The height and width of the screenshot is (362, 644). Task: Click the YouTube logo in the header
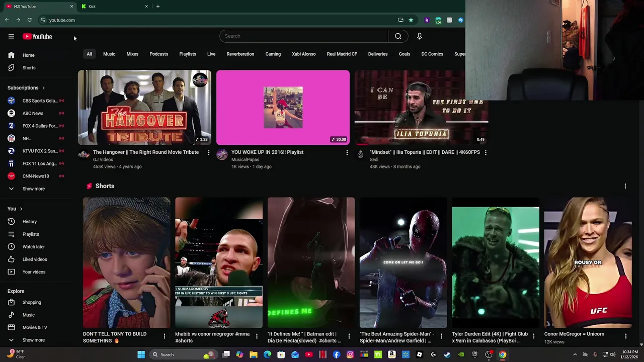37,36
